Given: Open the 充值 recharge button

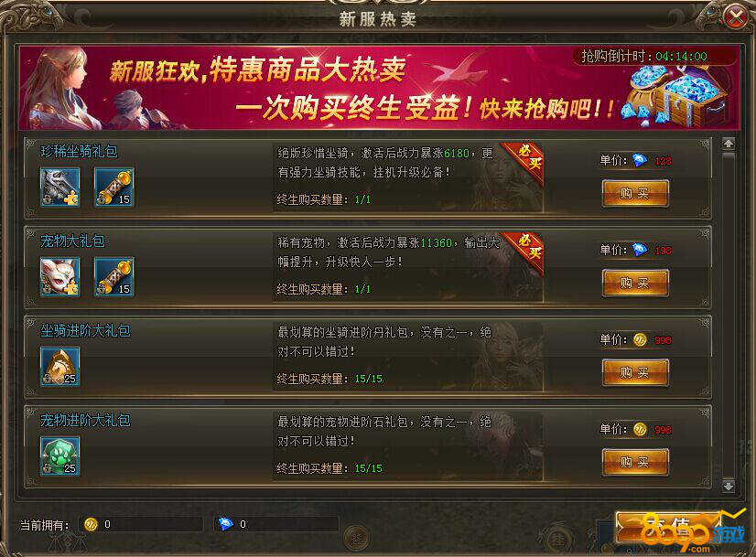Looking at the screenshot, I should (x=669, y=527).
